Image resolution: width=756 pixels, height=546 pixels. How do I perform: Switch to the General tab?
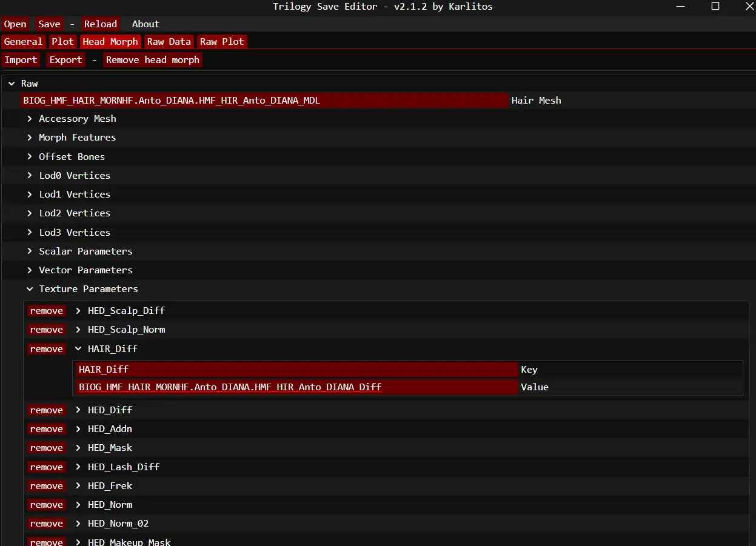click(x=23, y=42)
